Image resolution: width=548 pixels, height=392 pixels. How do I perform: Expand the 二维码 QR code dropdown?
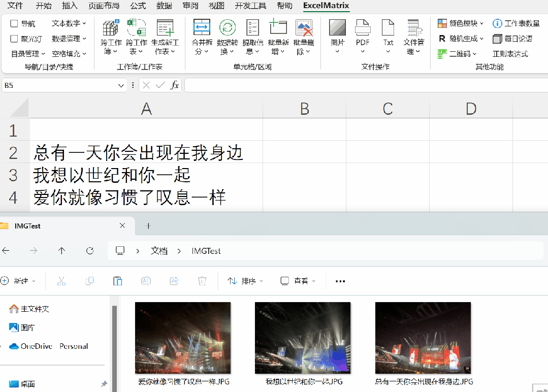point(457,54)
